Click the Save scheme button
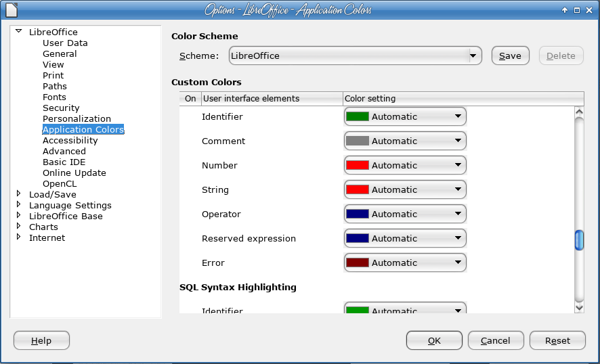The height and width of the screenshot is (364, 600). coord(510,56)
